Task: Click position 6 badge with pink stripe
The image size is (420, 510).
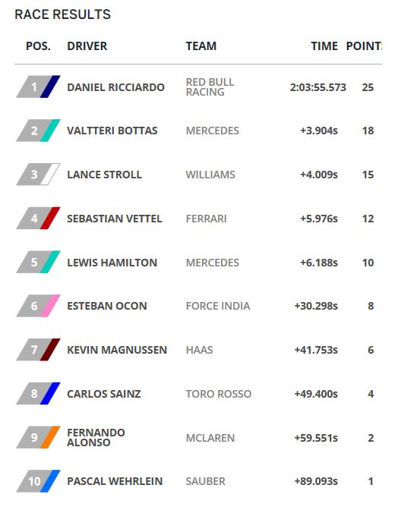Action: [x=38, y=306]
